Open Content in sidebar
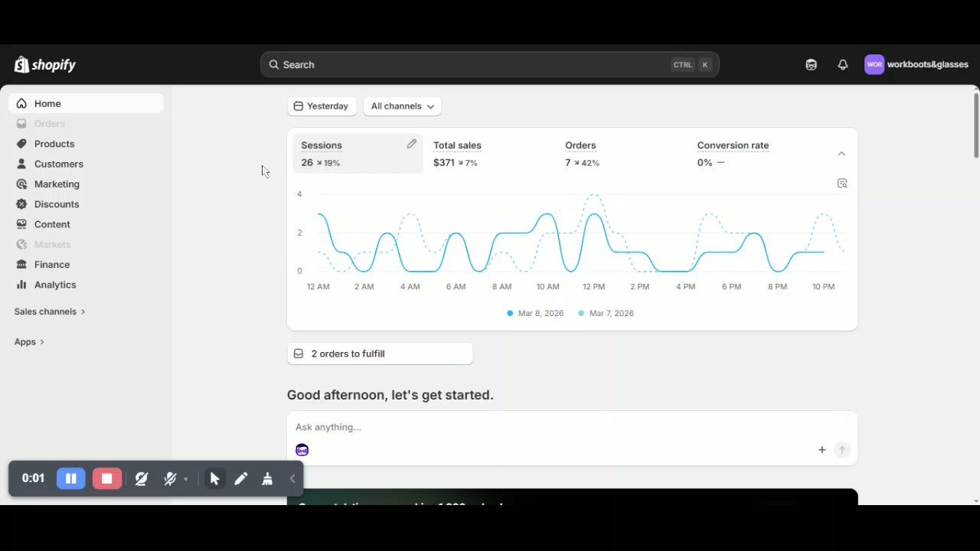The width and height of the screenshot is (980, 551). click(x=86, y=224)
